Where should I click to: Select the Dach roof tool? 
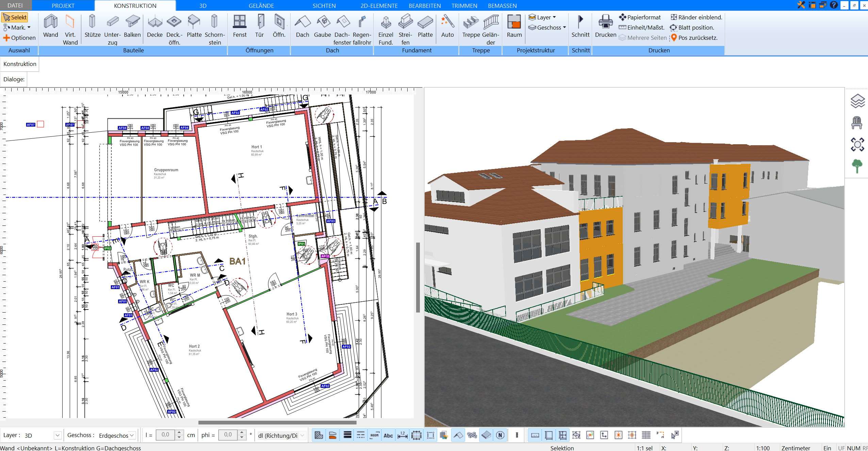point(302,26)
